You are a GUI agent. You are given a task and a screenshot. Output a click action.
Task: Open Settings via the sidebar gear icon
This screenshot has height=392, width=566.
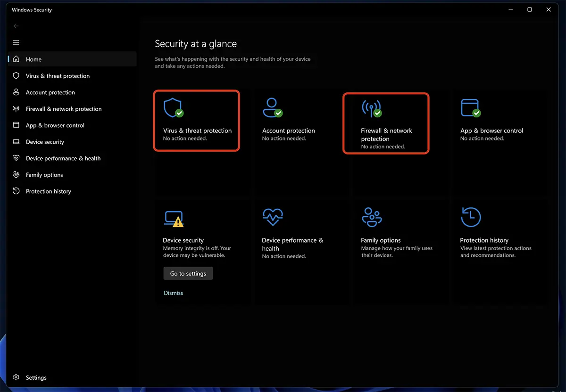[x=17, y=377]
